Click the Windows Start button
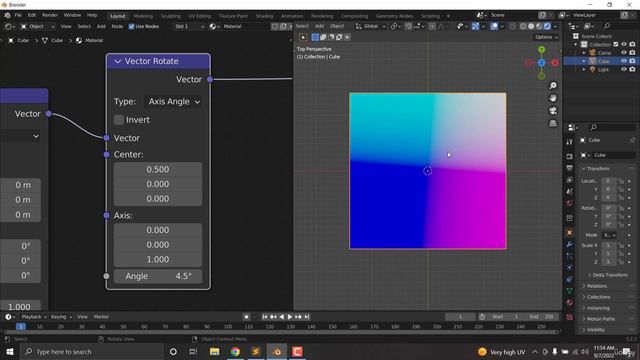The image size is (640, 360). (x=9, y=351)
